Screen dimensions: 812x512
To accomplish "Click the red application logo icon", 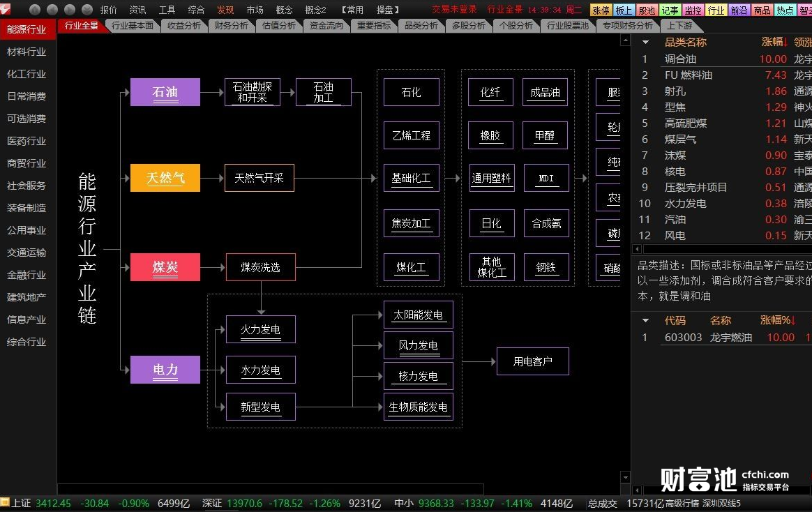I will coord(6,9).
